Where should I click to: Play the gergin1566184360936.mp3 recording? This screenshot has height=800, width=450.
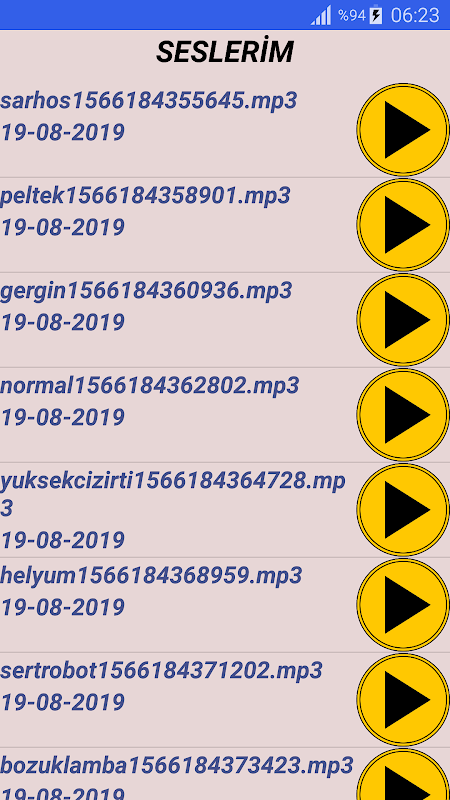[403, 319]
